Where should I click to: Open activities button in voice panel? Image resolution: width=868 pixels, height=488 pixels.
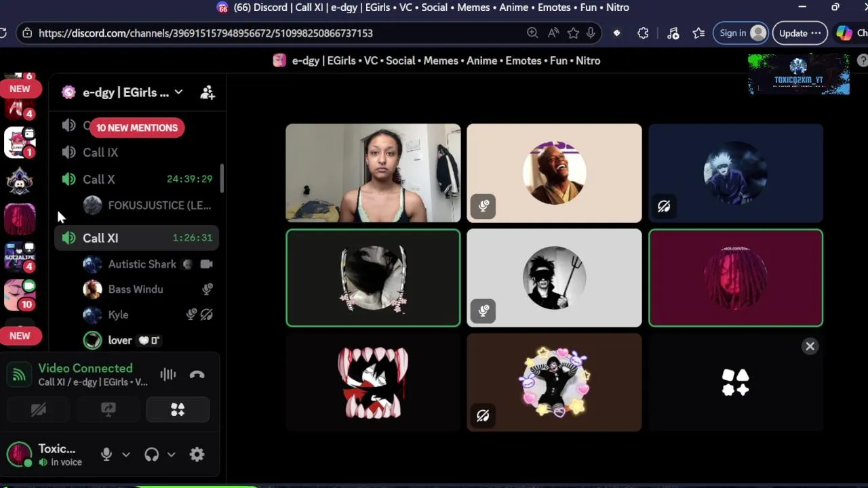tap(178, 409)
